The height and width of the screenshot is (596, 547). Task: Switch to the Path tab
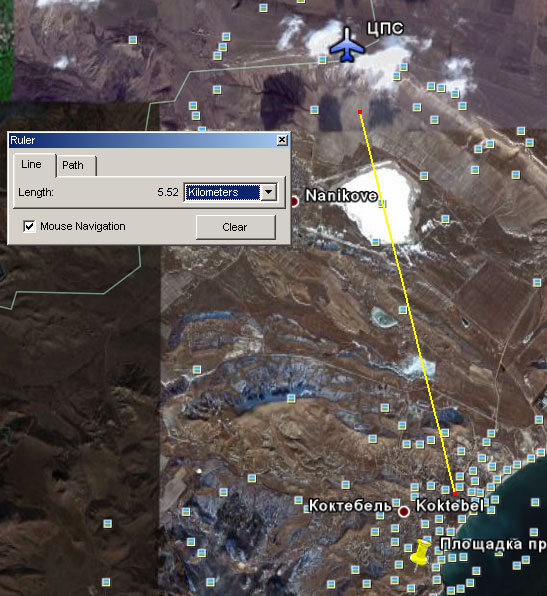coord(76,165)
